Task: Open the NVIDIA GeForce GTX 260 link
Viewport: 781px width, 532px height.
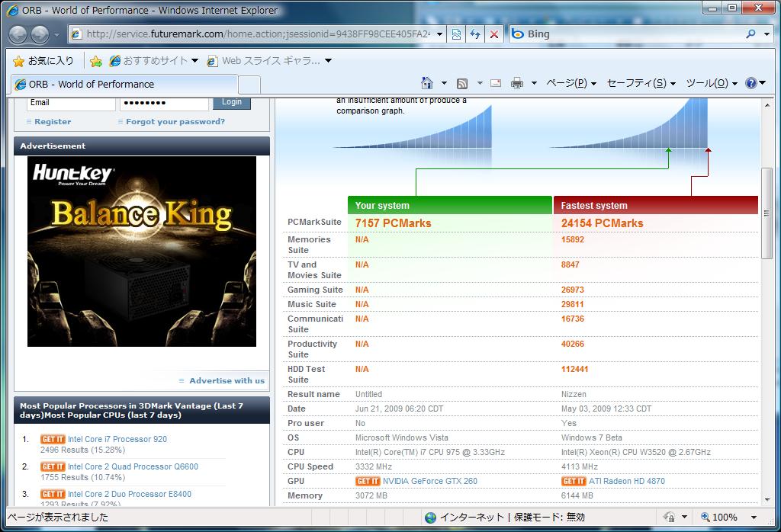Action: 430,481
